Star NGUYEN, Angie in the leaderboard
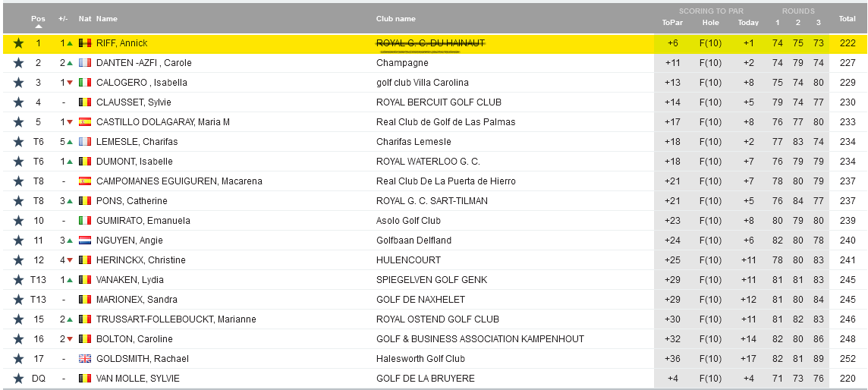The width and height of the screenshot is (868, 390). [18, 241]
